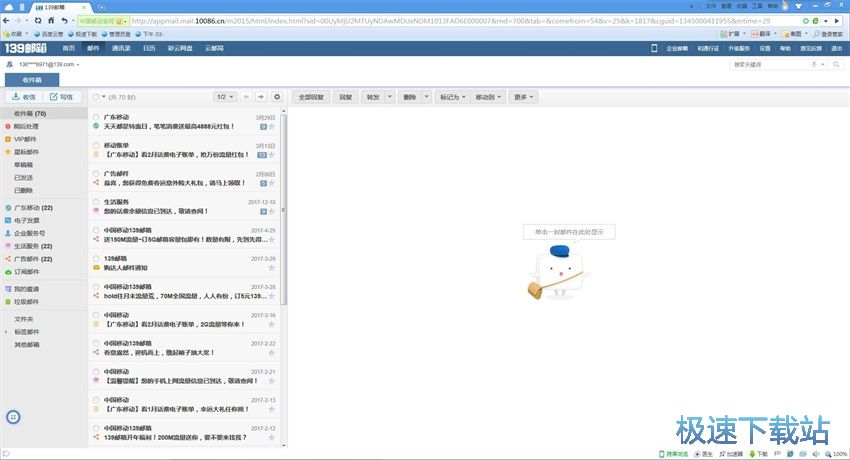Image resolution: width=850 pixels, height=460 pixels.
Task: Click the 回复 button
Action: tap(345, 97)
